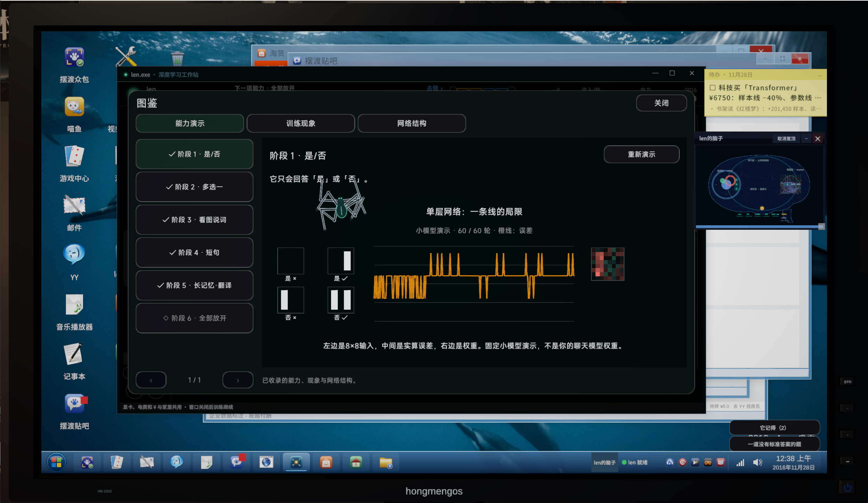The height and width of the screenshot is (503, 868).
Task: Check the 科技买 Transformer todo checkbox
Action: (x=713, y=88)
